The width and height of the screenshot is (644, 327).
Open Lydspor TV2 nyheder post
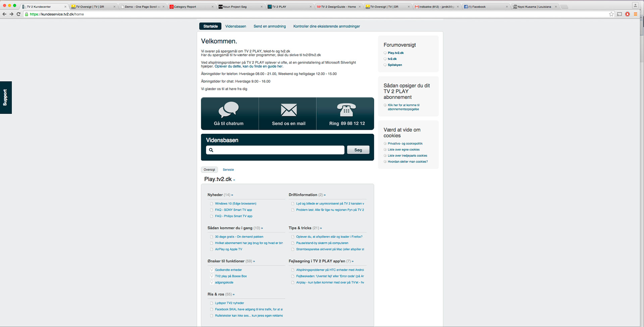229,303
